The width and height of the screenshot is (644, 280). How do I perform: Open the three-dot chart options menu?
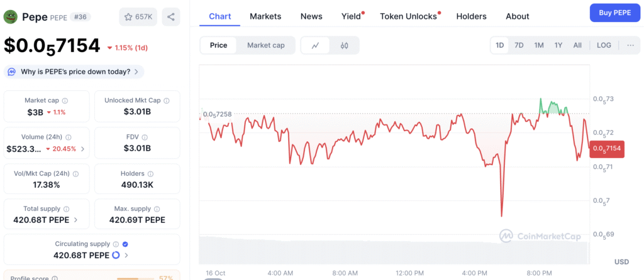point(630,45)
